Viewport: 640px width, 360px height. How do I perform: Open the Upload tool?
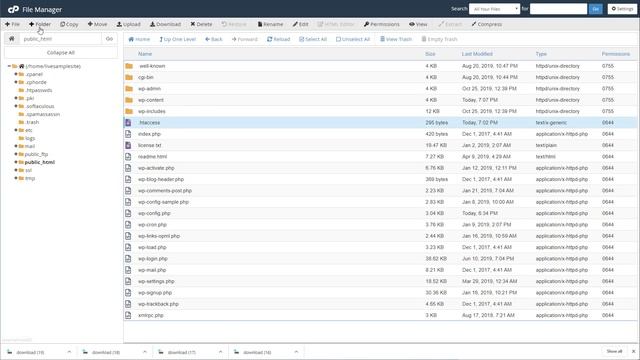(x=129, y=24)
